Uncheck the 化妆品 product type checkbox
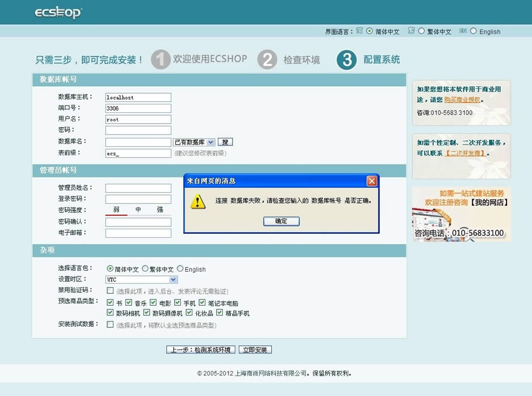This screenshot has height=396, width=532. pos(189,313)
